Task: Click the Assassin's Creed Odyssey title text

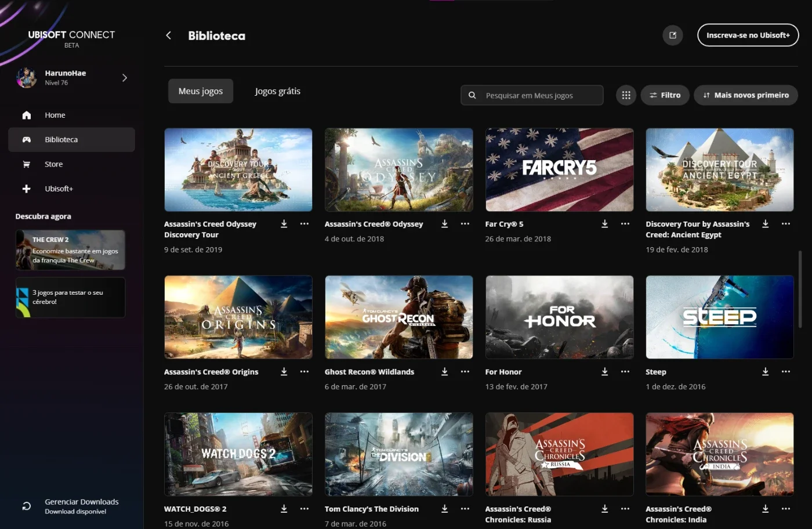Action: pos(374,224)
